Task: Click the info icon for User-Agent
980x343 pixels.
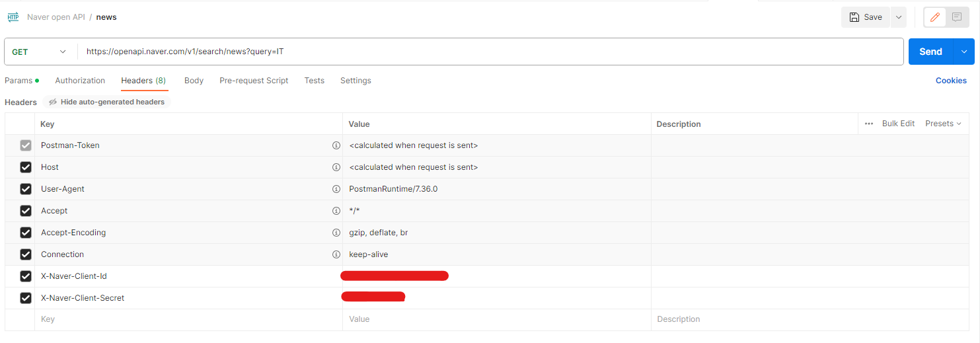Action: pyautogui.click(x=336, y=189)
